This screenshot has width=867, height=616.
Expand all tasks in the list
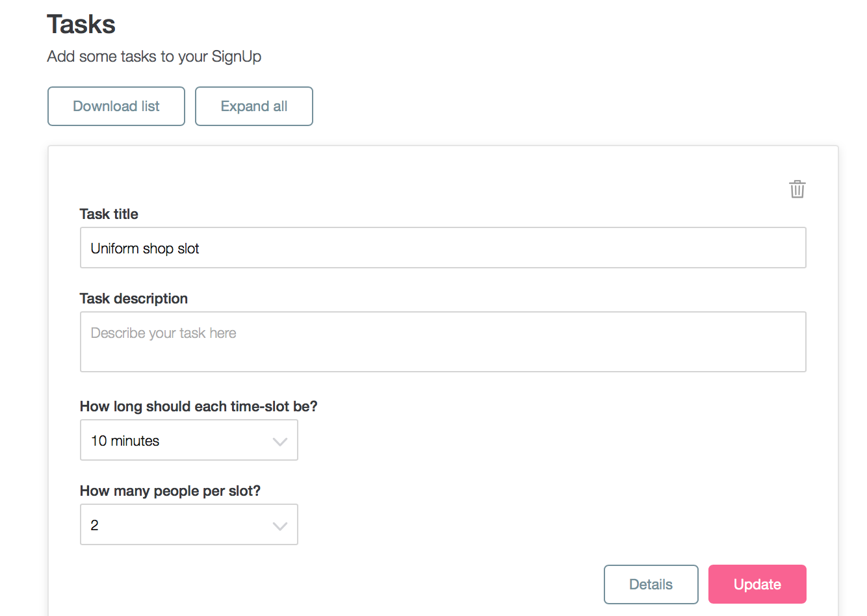(253, 106)
